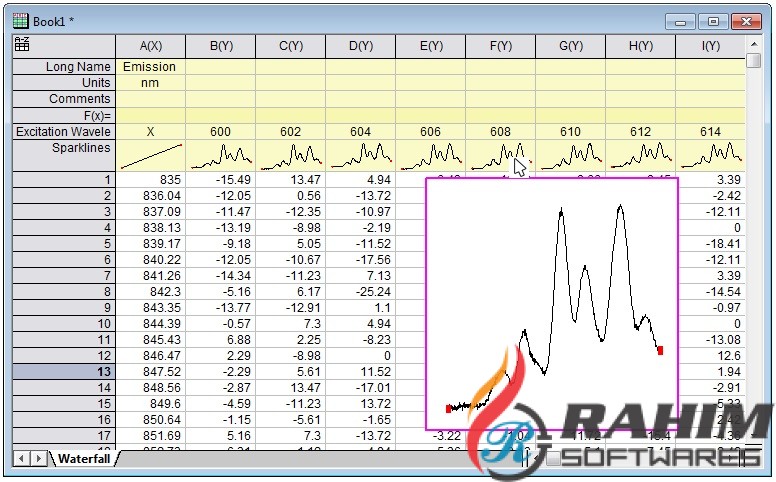Click cell with value 6.88
Viewport: 776px width, 482px height.
[221, 339]
